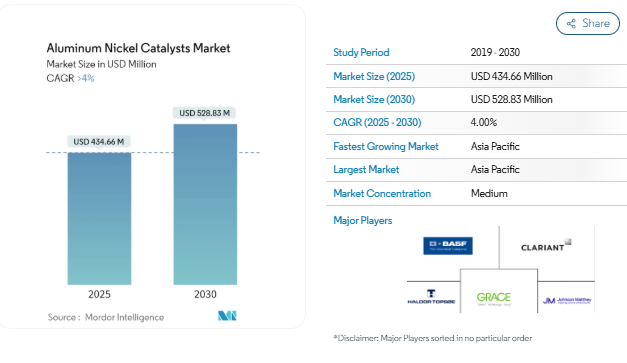The image size is (627, 363).
Task: Click the CAGR (2025 - 2030) label
Action: pyautogui.click(x=377, y=122)
